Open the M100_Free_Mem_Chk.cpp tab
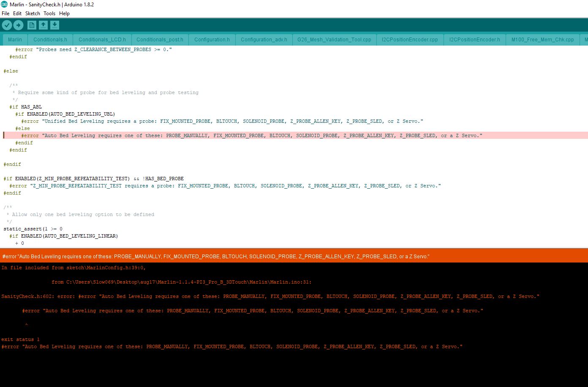588x387 pixels. [x=542, y=40]
